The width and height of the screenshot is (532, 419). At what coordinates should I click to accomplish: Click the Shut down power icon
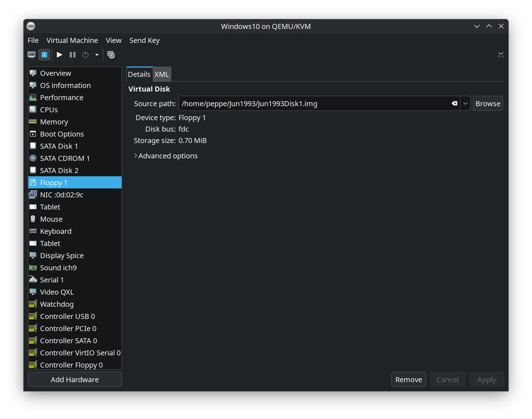coord(86,55)
